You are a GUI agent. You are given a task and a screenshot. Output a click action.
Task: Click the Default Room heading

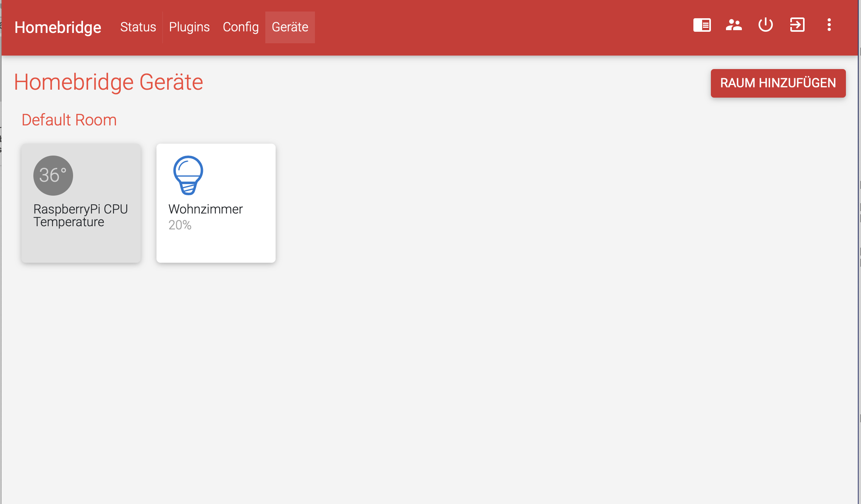(69, 120)
